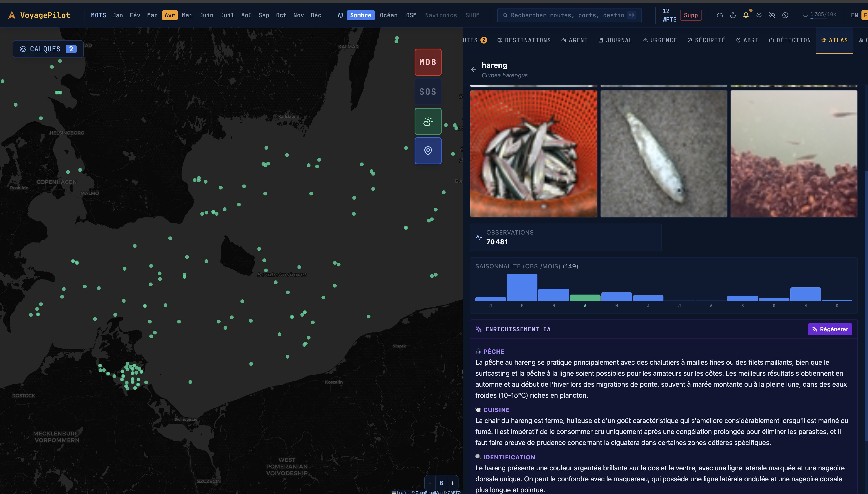Open the Journal tab

(615, 40)
